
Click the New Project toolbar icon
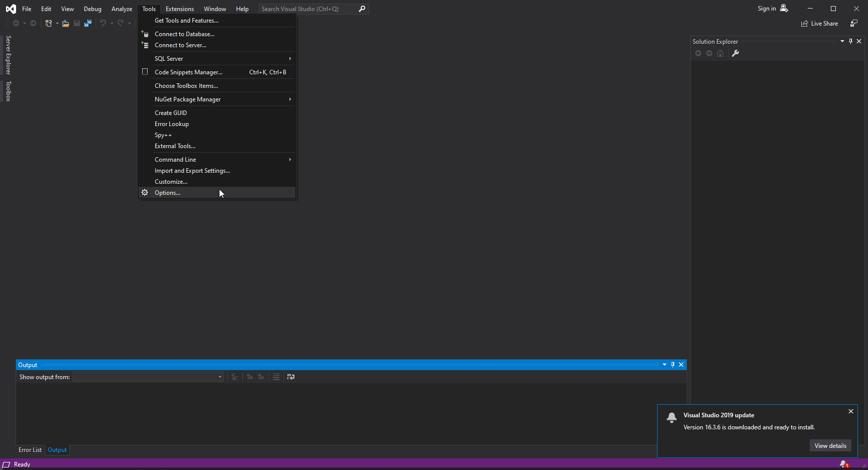[49, 23]
